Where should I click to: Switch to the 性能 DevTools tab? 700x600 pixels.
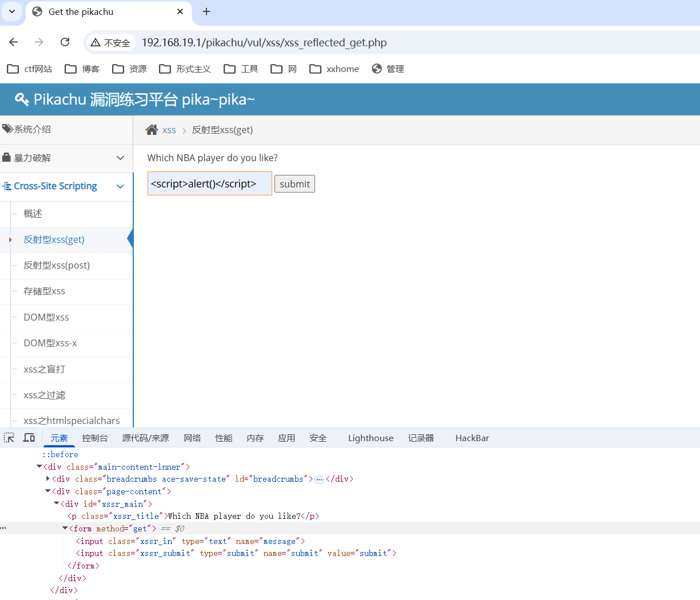coord(224,438)
